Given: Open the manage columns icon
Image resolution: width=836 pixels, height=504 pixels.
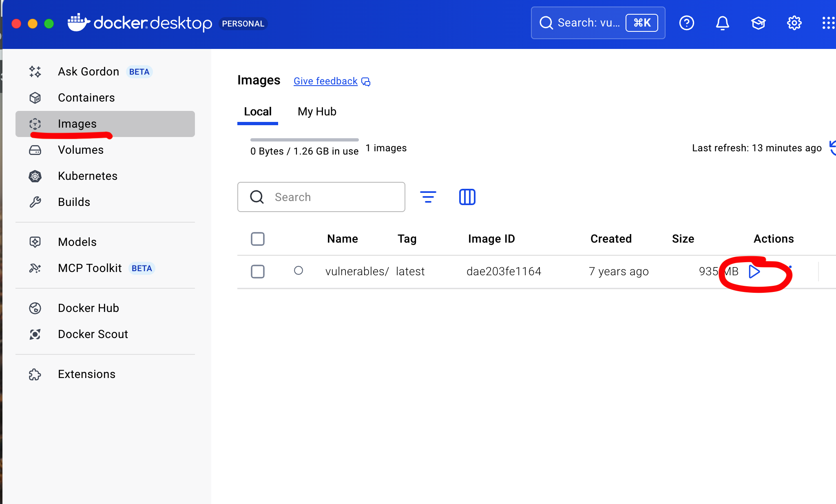Looking at the screenshot, I should (x=467, y=197).
